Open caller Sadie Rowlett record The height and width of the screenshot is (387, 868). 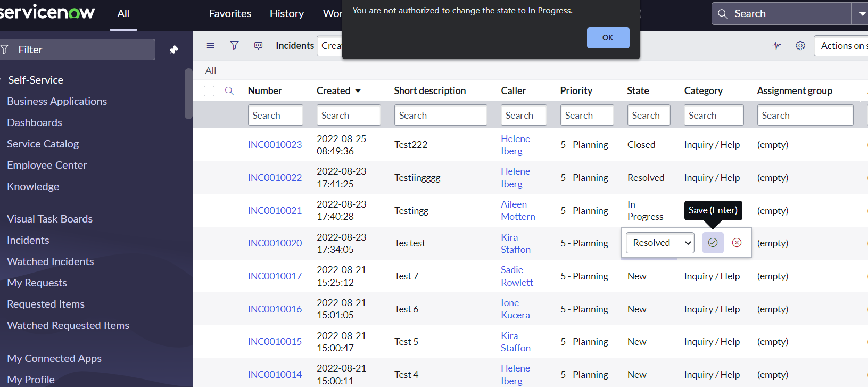coord(517,276)
